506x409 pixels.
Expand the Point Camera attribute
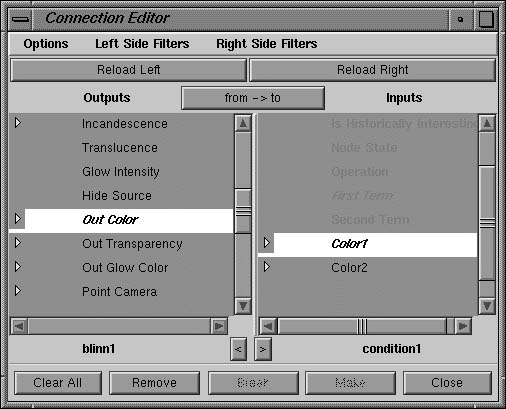coord(18,291)
